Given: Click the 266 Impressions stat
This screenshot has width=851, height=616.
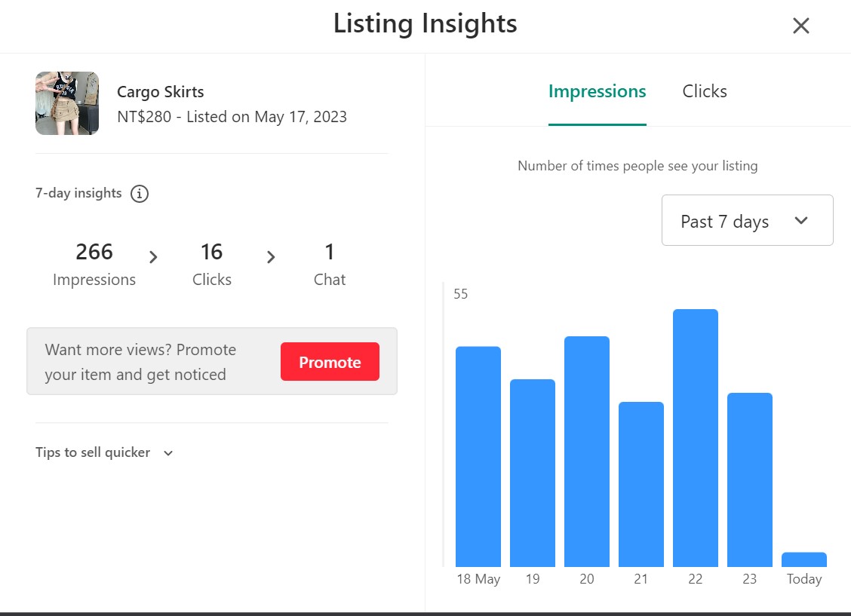Looking at the screenshot, I should coord(94,263).
